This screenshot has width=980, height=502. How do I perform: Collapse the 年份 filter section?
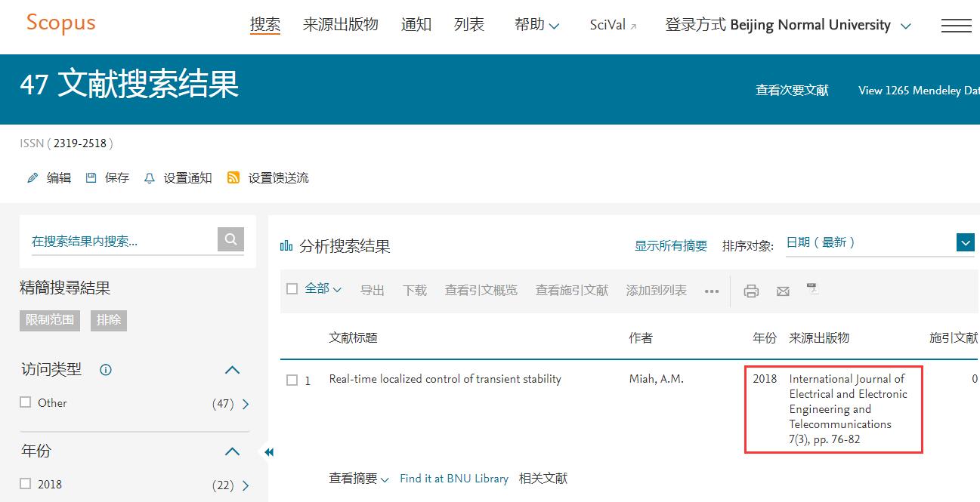click(x=233, y=451)
